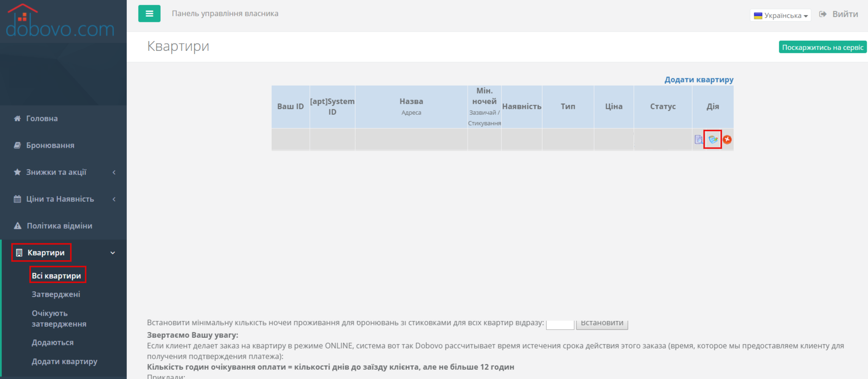The image size is (868, 379).
Task: Click the edit apartment pencil icon
Action: (713, 139)
